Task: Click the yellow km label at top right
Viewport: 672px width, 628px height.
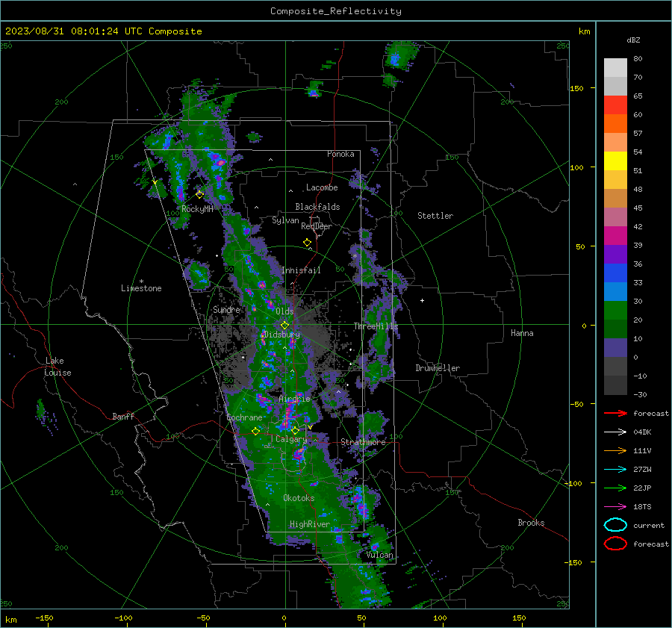Action: (x=584, y=31)
